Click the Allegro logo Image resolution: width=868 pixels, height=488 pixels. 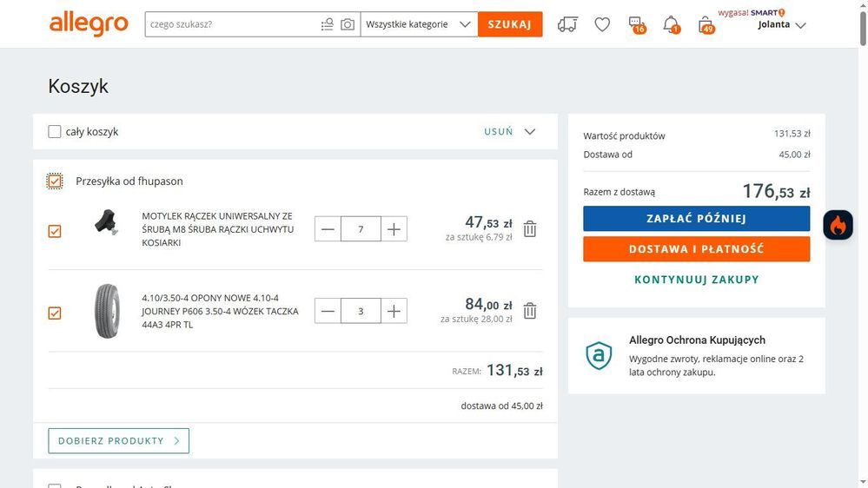[89, 24]
